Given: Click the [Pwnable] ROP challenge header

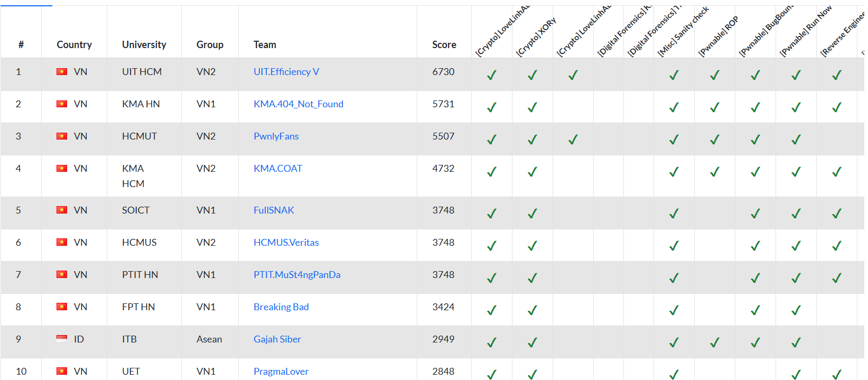Looking at the screenshot, I should [x=717, y=37].
